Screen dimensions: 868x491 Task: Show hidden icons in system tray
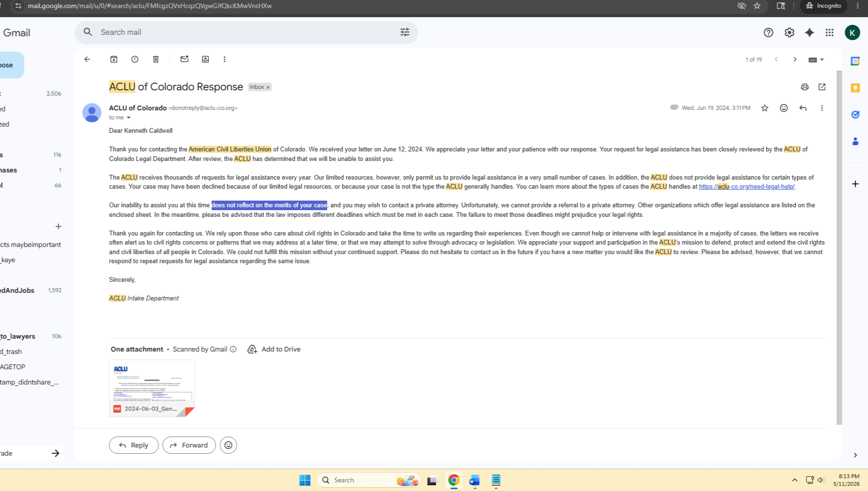click(795, 480)
